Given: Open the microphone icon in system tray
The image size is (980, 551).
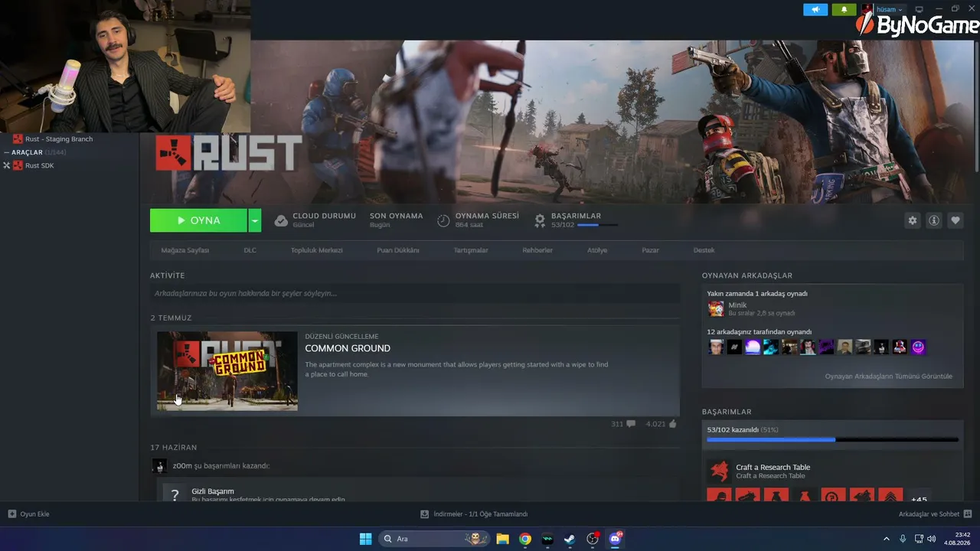Looking at the screenshot, I should [x=903, y=539].
